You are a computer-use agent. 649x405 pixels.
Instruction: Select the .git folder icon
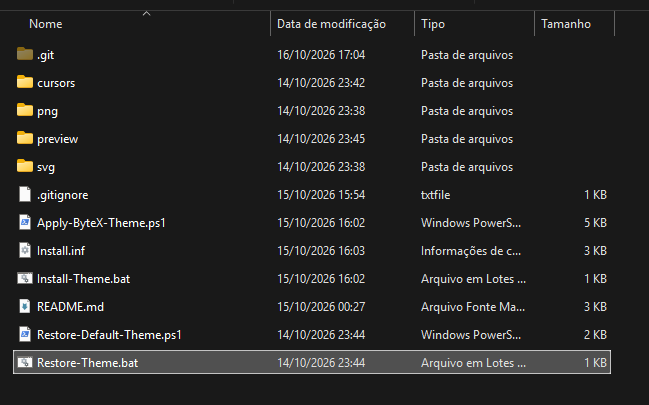[x=25, y=54]
